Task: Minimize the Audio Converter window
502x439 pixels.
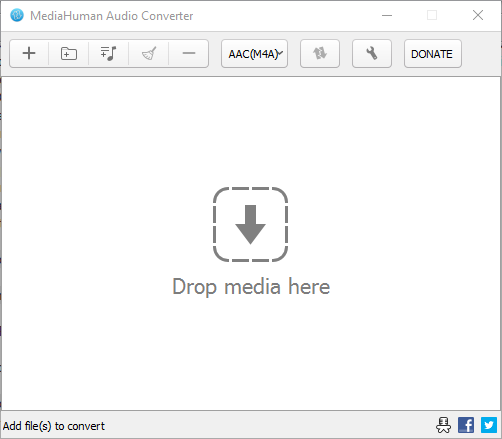Action: (x=387, y=15)
